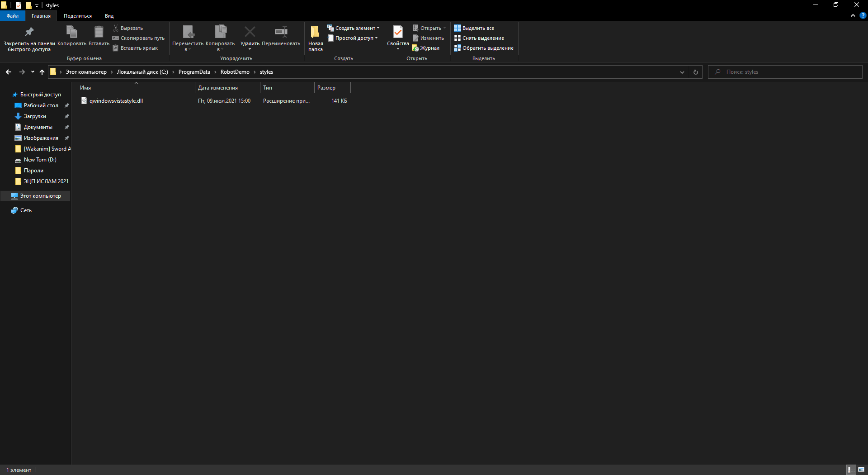Switch to Поделиться ribbon tab
The image size is (868, 475).
(x=78, y=16)
